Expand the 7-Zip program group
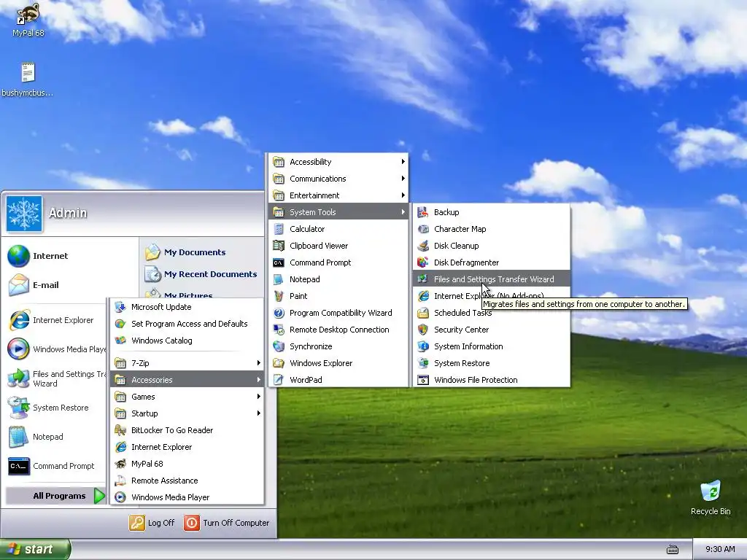The image size is (747, 560). [187, 363]
